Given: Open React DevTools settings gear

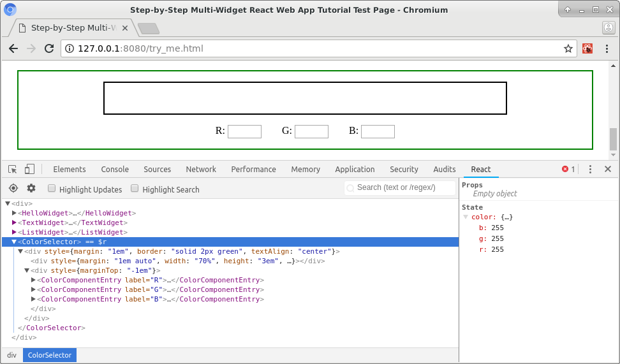Looking at the screenshot, I should (31, 188).
